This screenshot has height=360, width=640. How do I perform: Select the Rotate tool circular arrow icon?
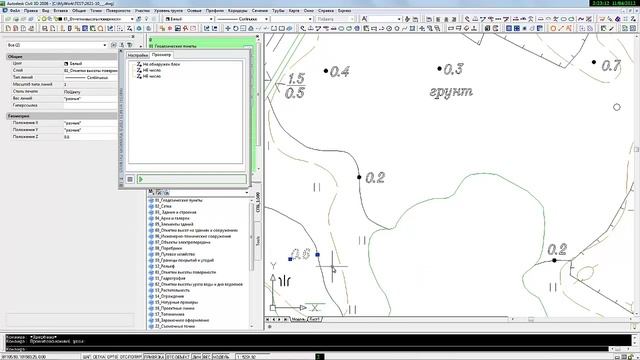pyautogui.click(x=236, y=28)
